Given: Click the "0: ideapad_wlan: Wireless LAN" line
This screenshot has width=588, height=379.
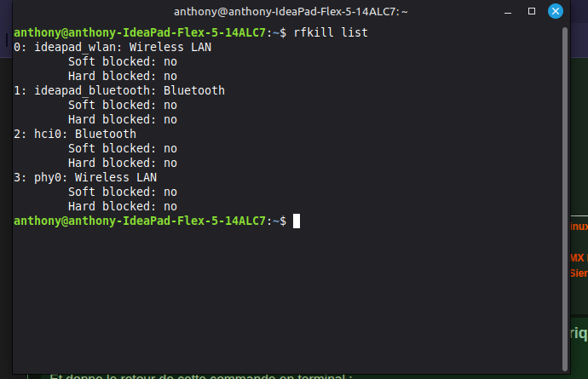Looking at the screenshot, I should point(112,47).
